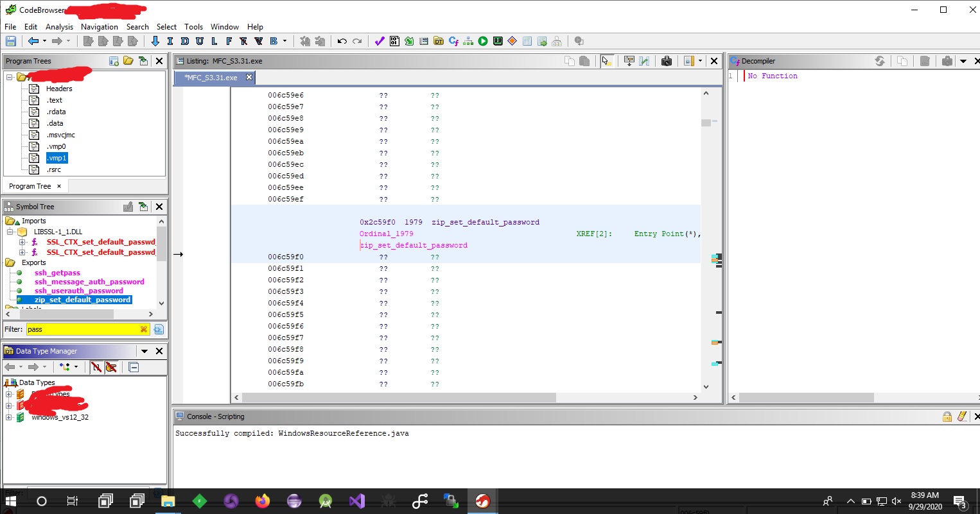This screenshot has height=514, width=980.
Task: Click the Define Data 'D' toolbar icon
Action: pyautogui.click(x=184, y=41)
